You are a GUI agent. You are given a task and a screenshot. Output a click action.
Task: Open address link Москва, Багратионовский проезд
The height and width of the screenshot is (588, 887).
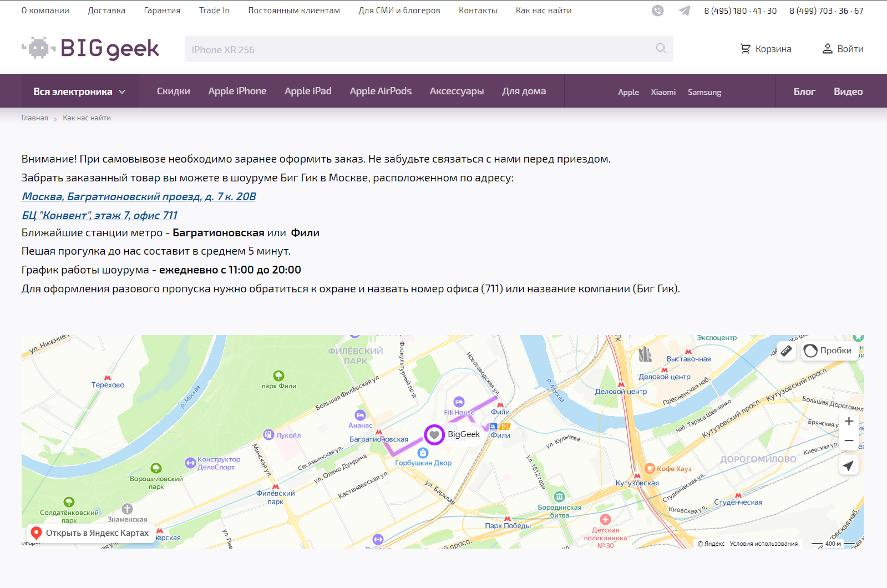[139, 196]
